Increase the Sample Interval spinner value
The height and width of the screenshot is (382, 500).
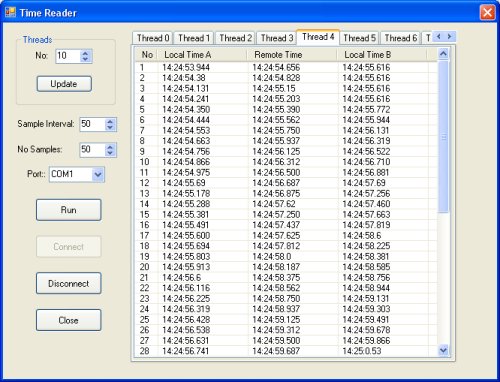[110, 121]
